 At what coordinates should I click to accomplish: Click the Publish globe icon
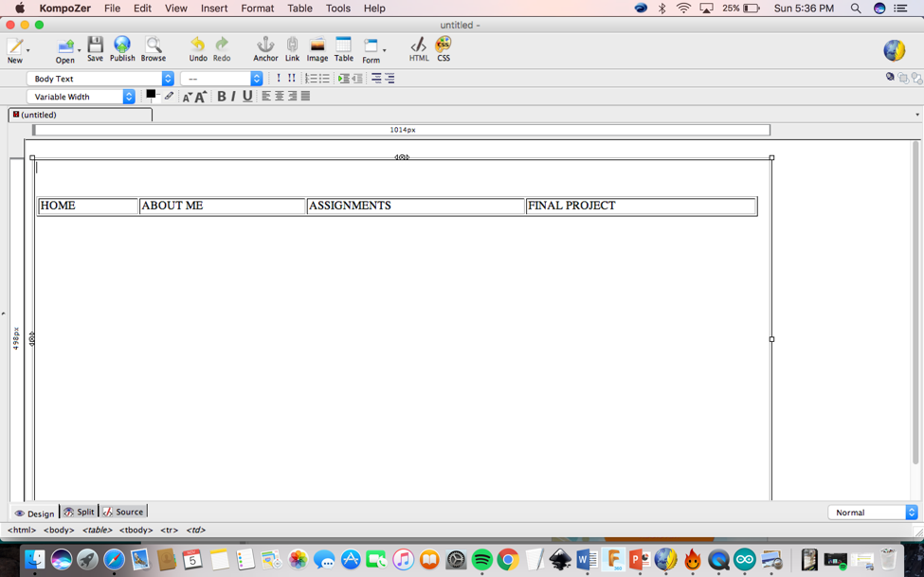point(122,45)
